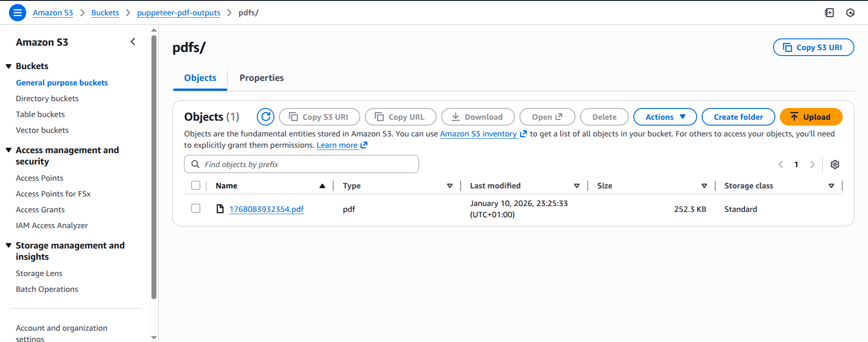
Task: Click the 252.3 KB size cell
Action: point(690,209)
